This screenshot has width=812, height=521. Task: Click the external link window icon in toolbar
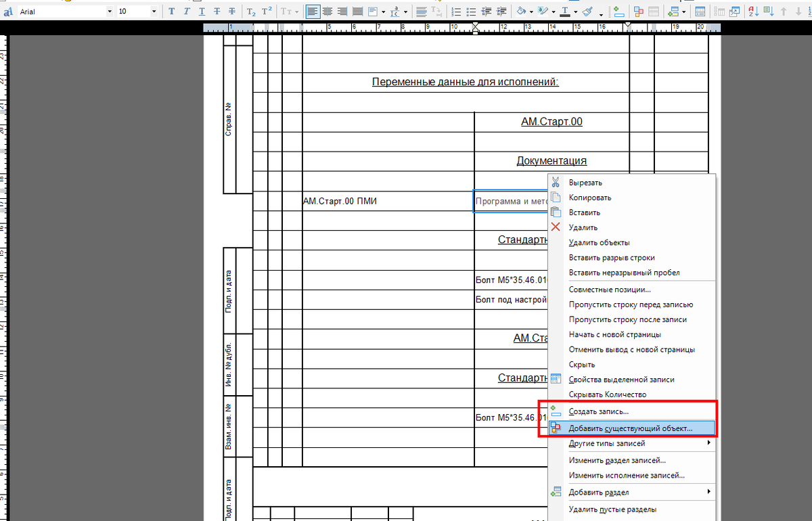point(734,12)
